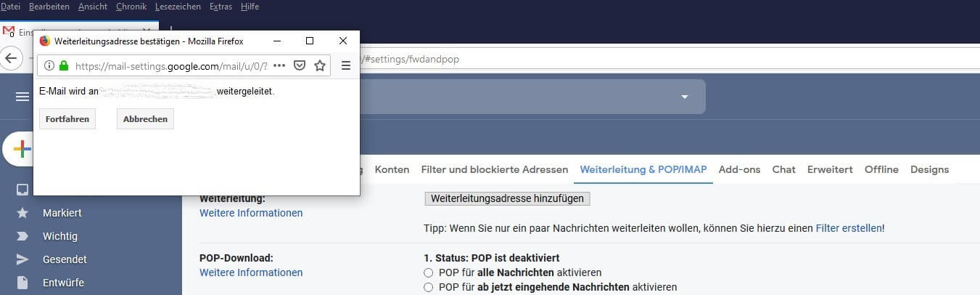Open the Gesendet folder
The height and width of the screenshot is (295, 980).
[x=65, y=259]
